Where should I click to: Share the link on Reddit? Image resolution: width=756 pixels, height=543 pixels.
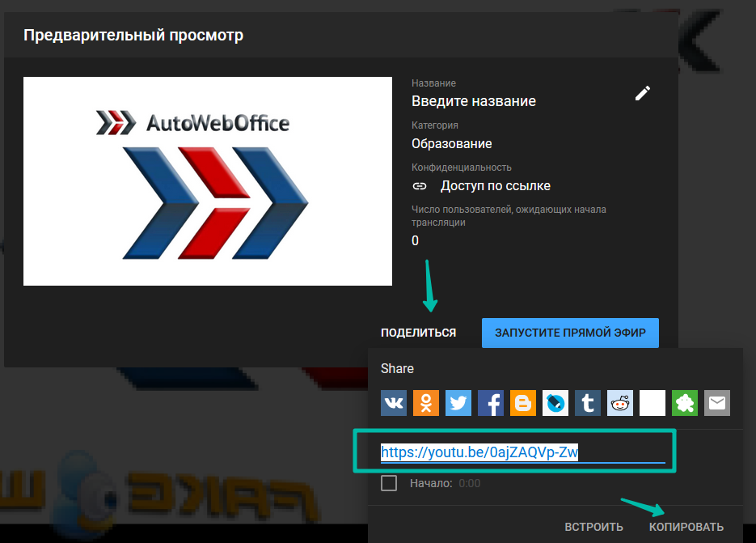[620, 402]
